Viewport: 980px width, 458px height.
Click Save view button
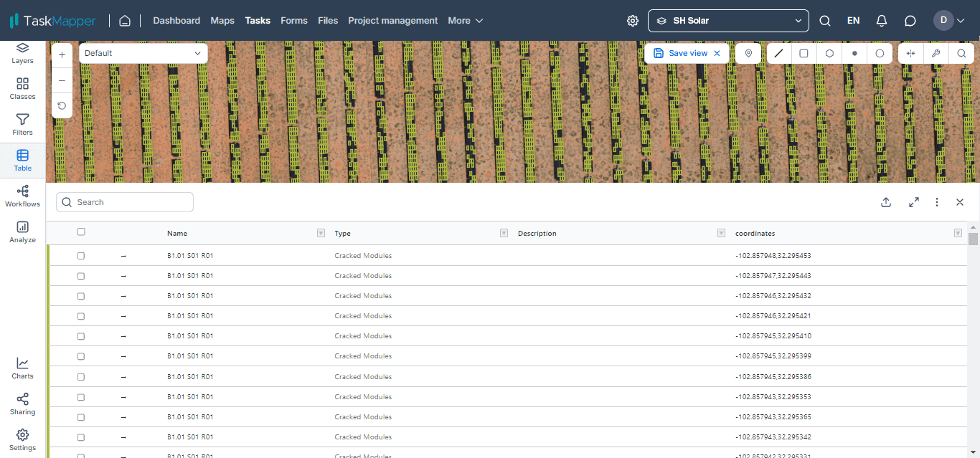(680, 53)
